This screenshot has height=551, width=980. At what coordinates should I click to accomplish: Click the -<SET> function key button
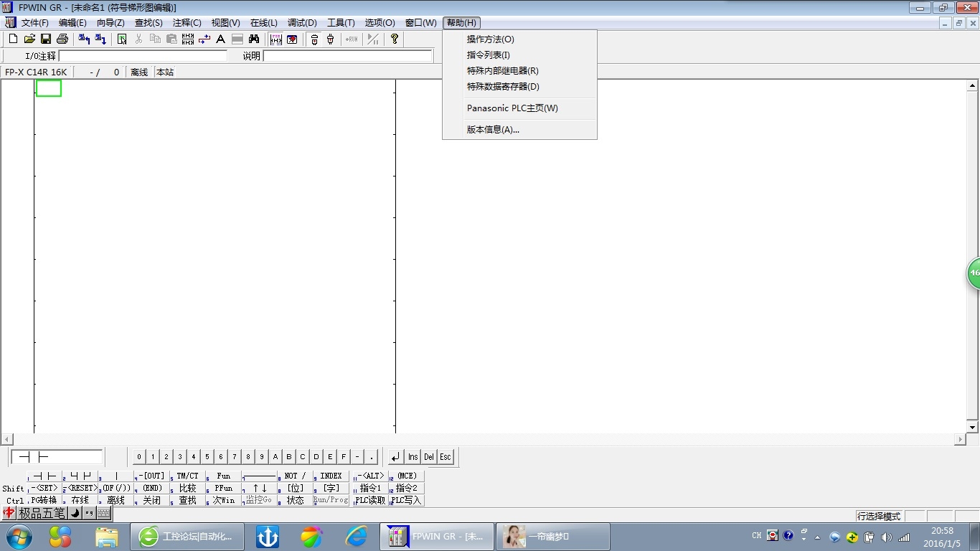tap(44, 488)
